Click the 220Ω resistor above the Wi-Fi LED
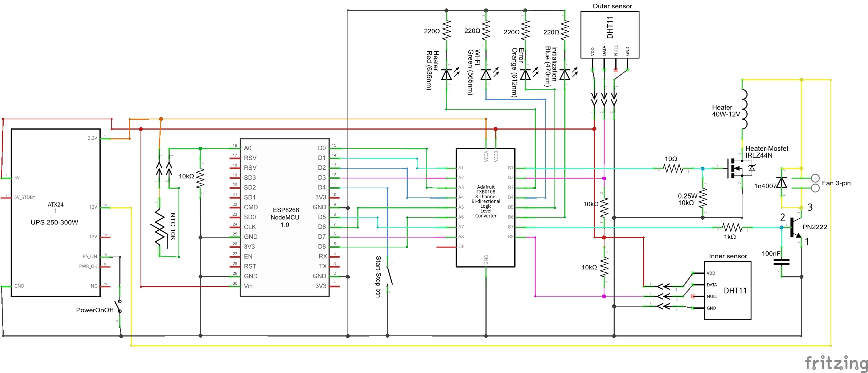 point(486,30)
